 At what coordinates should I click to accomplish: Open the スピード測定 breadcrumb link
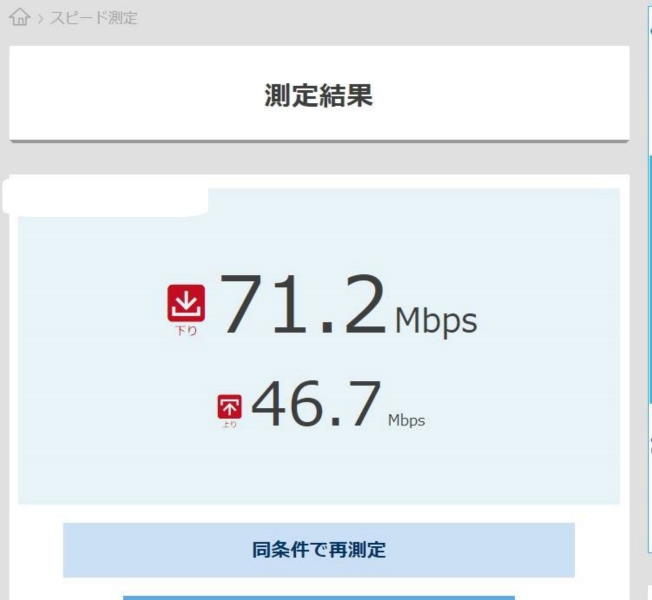click(x=94, y=18)
